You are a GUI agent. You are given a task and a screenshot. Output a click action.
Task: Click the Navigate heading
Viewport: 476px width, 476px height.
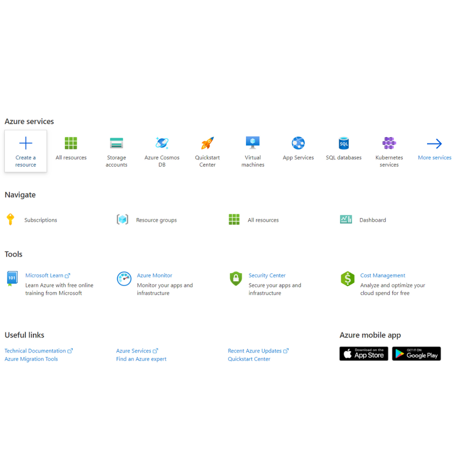(20, 195)
